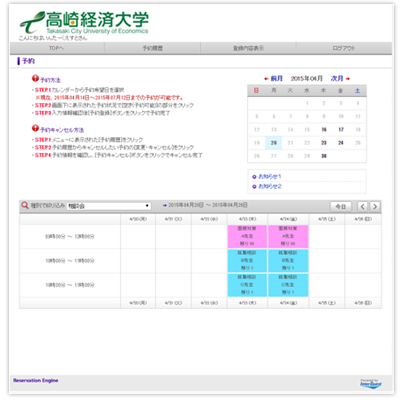This screenshot has width=400, height=404.
Task: Select ログアウト in the menu bar
Action: [344, 48]
